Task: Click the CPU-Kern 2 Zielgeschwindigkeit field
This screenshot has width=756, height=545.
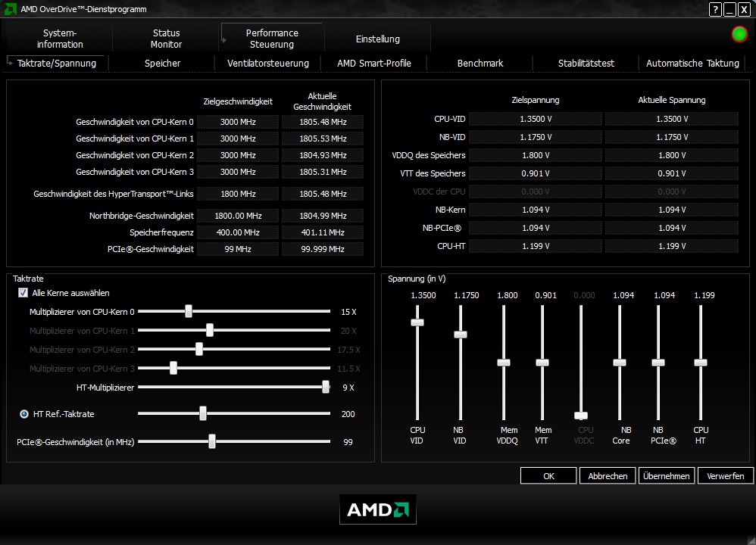Action: coord(238,155)
